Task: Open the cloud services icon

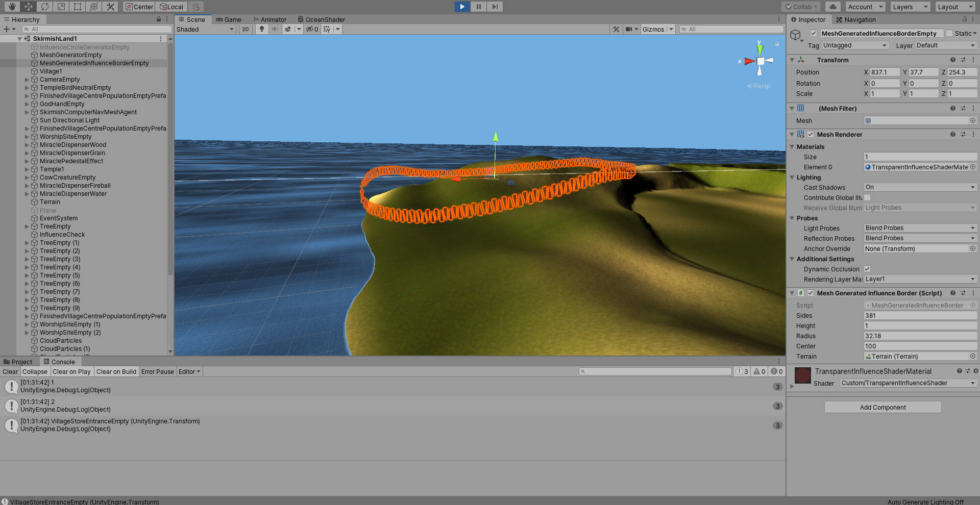Action: click(x=832, y=7)
